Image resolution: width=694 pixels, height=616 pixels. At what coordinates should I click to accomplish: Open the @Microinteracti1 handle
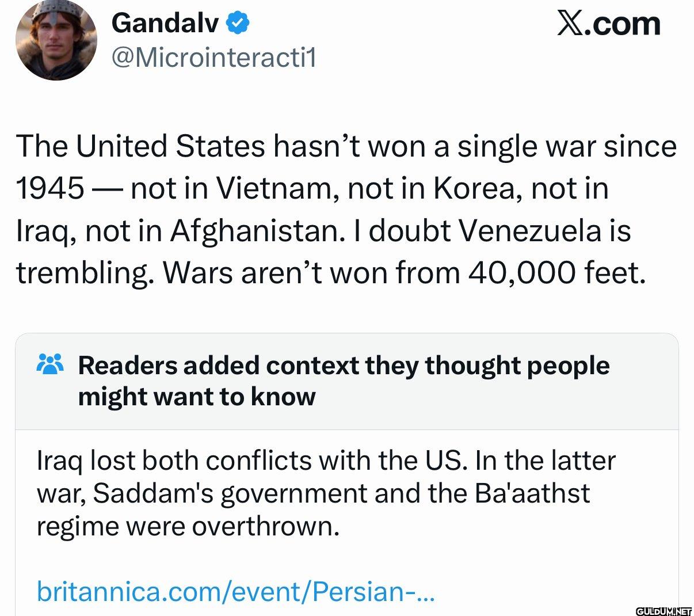point(213,58)
